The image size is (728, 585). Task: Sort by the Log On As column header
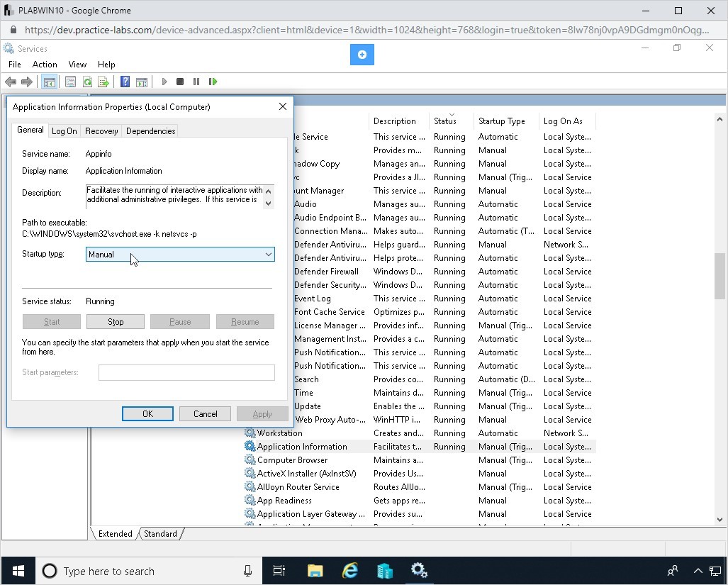[x=567, y=121]
